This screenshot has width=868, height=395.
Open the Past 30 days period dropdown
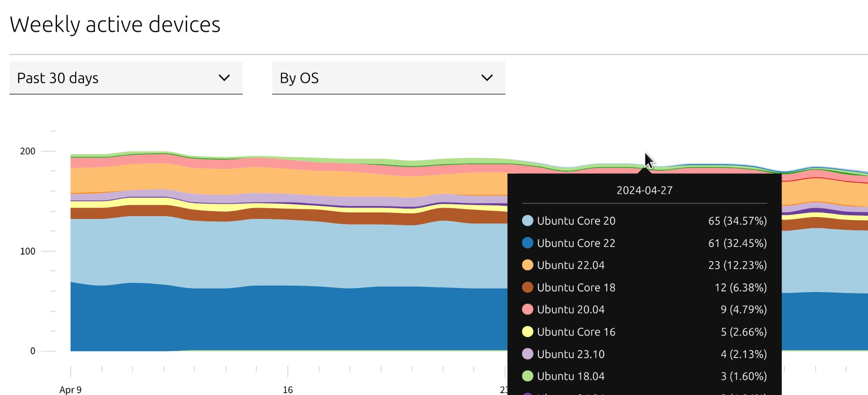pos(126,78)
